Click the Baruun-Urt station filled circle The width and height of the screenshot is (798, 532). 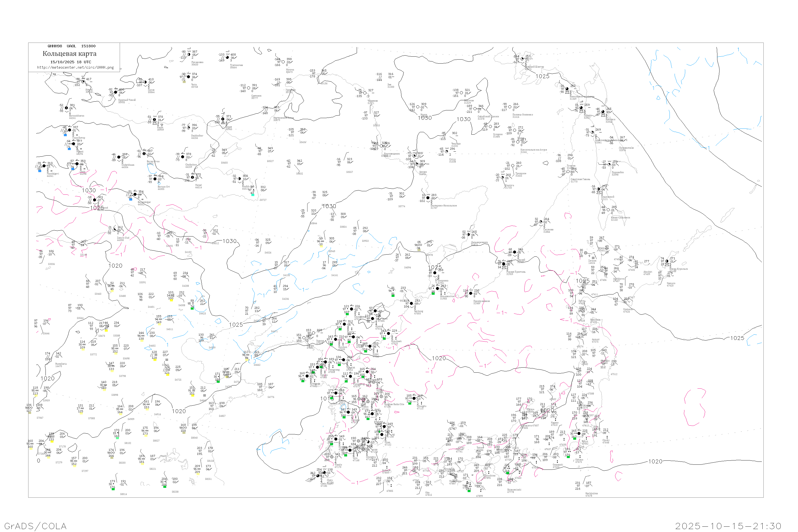pyautogui.click(x=155, y=179)
